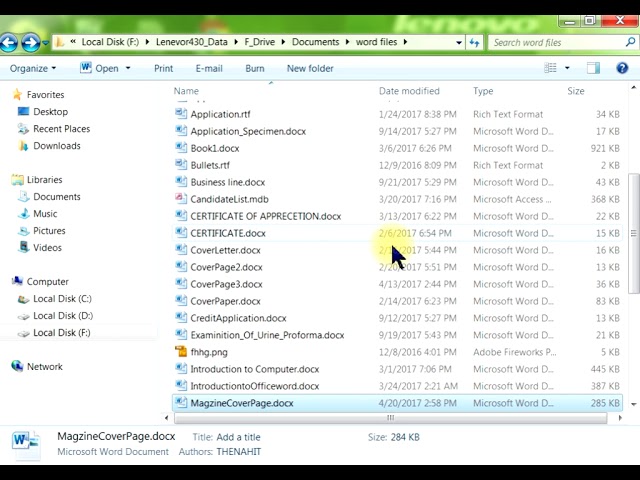This screenshot has width=640, height=480.
Task: Go forward with the Forward arrow button
Action: pos(31,42)
